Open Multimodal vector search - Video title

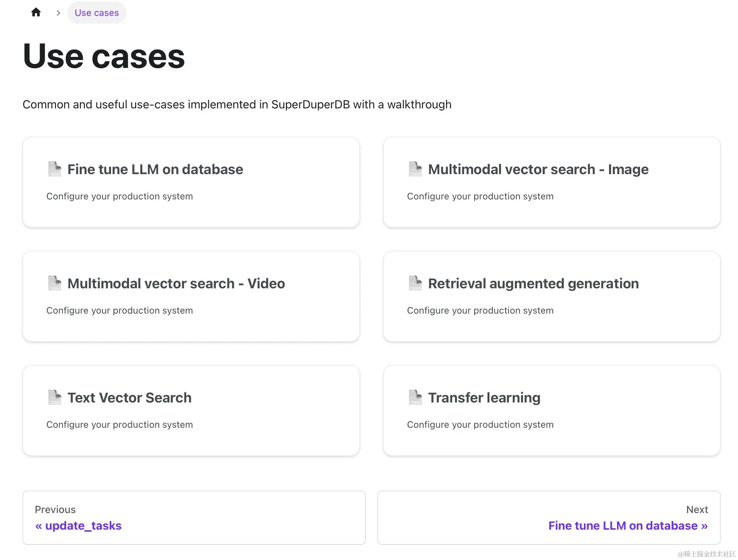point(176,284)
